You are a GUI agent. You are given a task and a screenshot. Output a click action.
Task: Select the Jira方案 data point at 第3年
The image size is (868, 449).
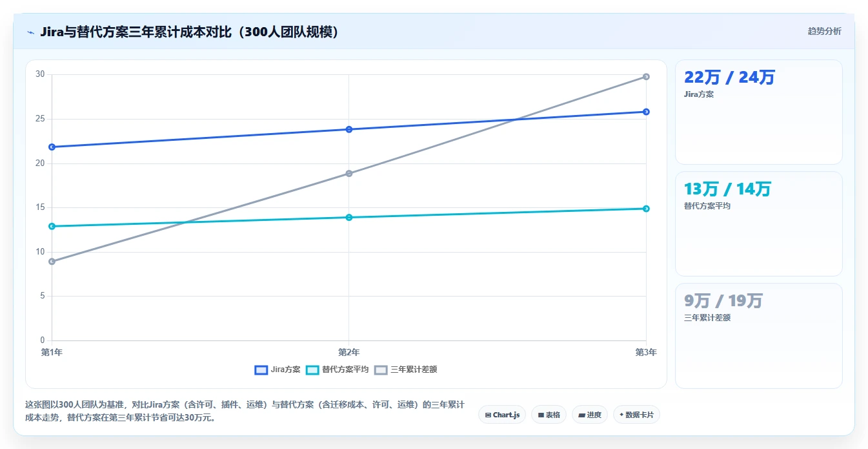tap(646, 112)
